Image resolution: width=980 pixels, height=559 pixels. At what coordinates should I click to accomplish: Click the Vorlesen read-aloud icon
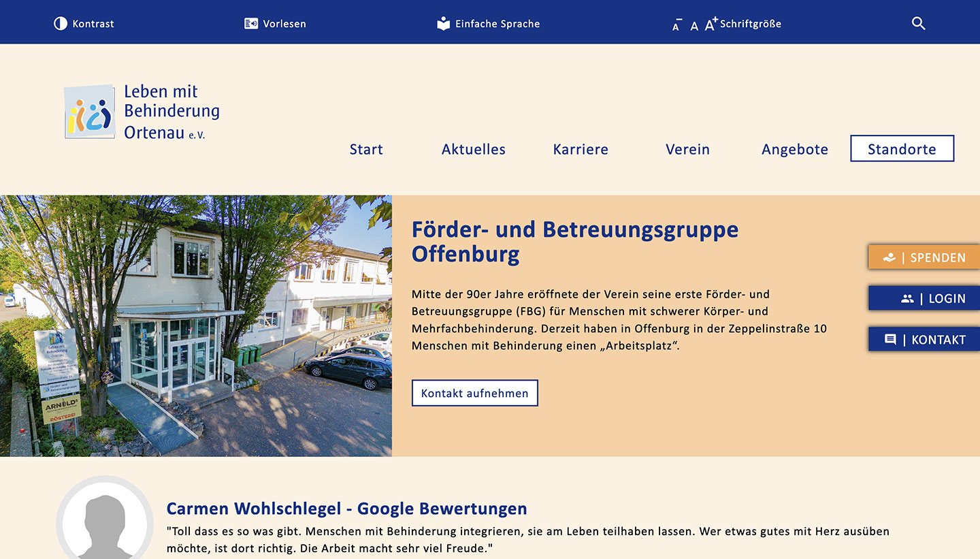click(x=251, y=24)
